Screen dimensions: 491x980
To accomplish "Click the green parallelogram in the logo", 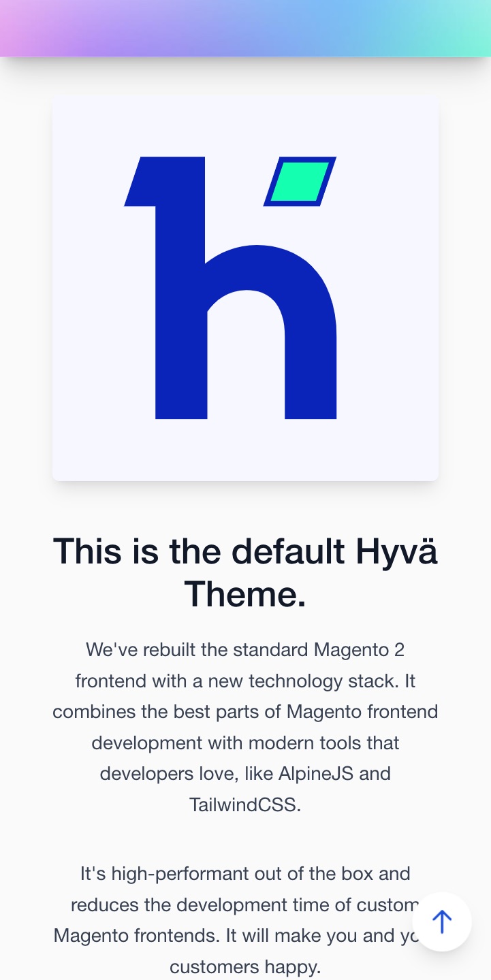I will 300,181.
